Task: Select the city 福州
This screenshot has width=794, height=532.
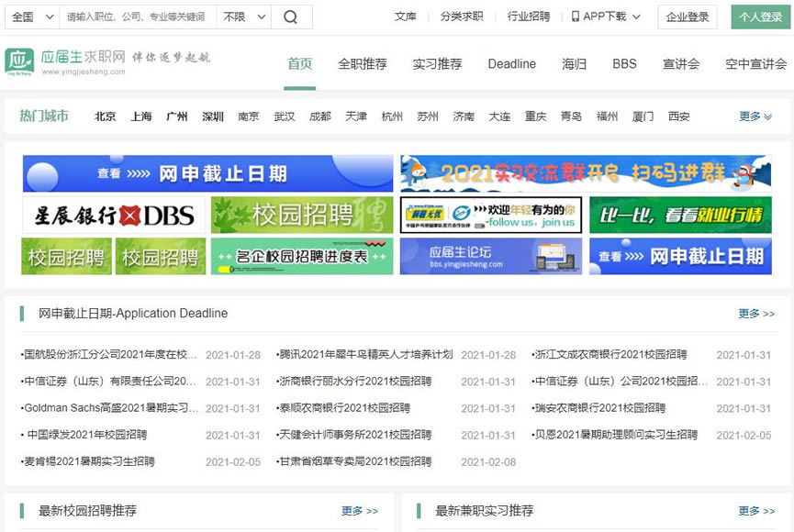Action: point(607,116)
